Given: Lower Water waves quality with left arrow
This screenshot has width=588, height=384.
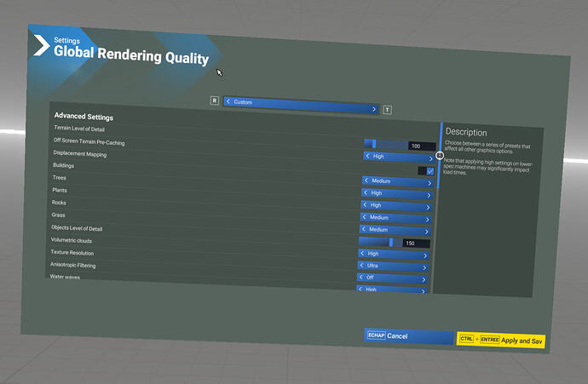Looking at the screenshot, I should [360, 289].
